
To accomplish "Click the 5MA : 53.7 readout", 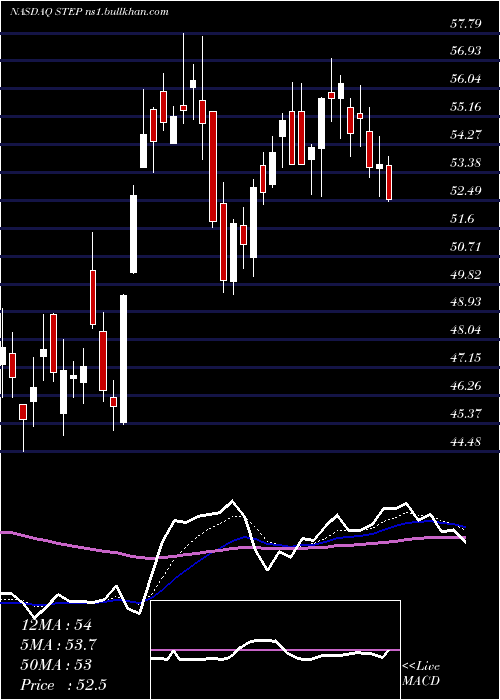I will (59, 645).
